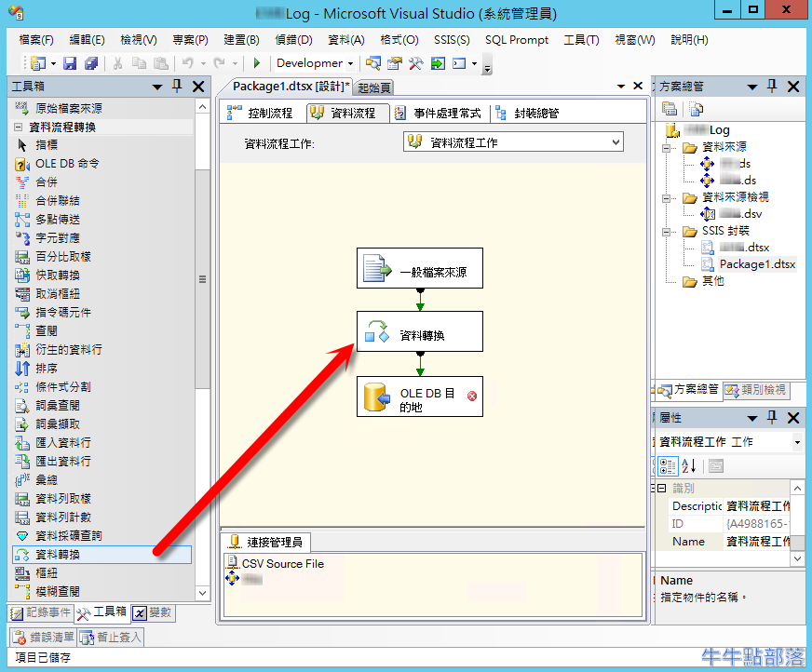
Task: Open the 資料流程工作 dropdown list
Action: point(615,142)
